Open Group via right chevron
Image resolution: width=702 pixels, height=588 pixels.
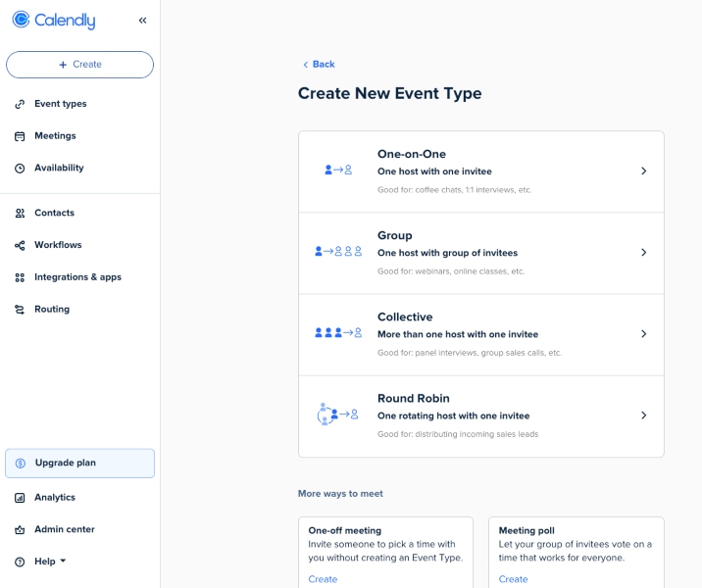pyautogui.click(x=643, y=253)
